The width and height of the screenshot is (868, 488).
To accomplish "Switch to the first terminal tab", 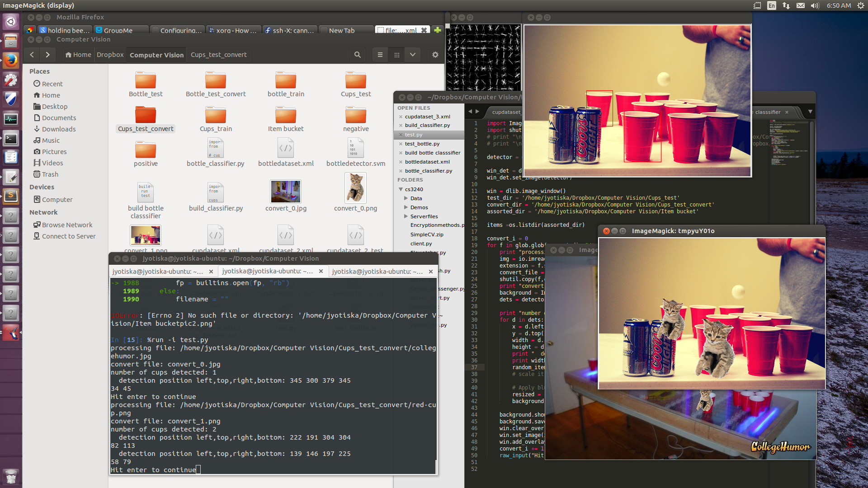I will 158,271.
